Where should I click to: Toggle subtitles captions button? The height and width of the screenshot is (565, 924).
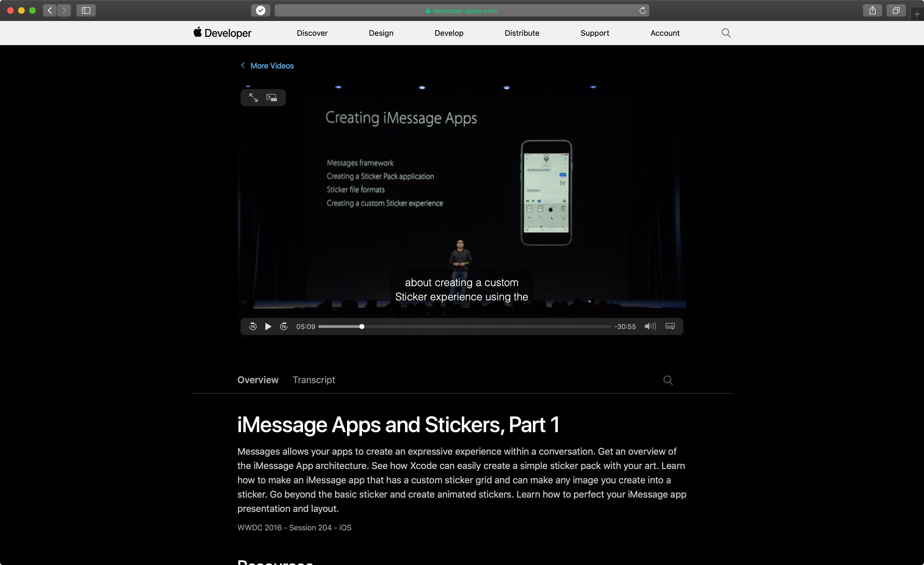[670, 327]
